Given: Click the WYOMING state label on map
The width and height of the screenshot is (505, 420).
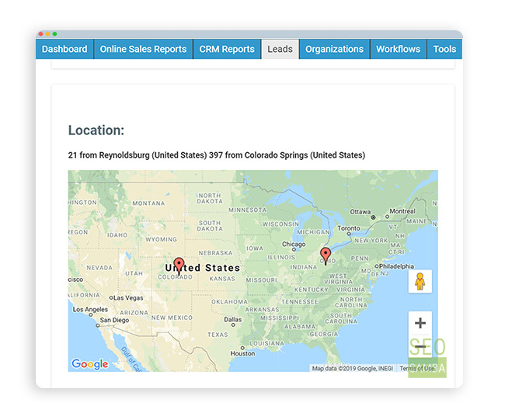Looking at the screenshot, I should (x=161, y=239).
